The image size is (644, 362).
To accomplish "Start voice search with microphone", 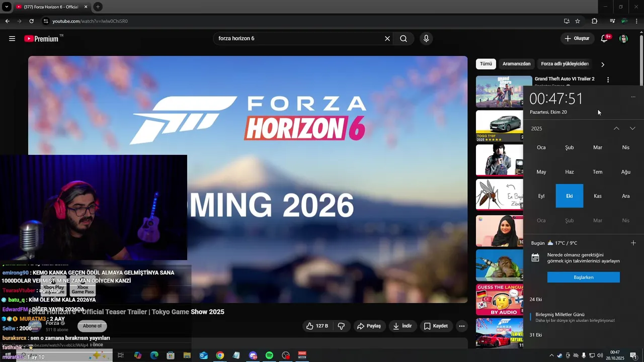I will pos(426,39).
